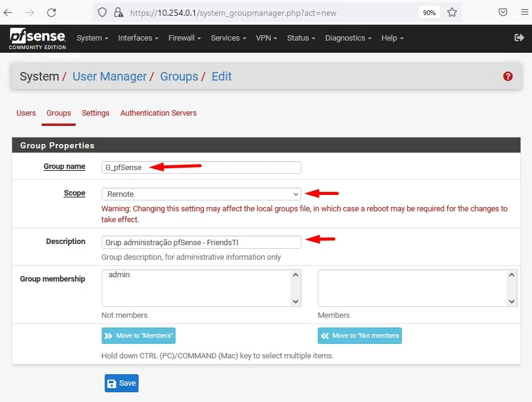Bookmark this page using star icon
This screenshot has width=532, height=402.
point(452,12)
